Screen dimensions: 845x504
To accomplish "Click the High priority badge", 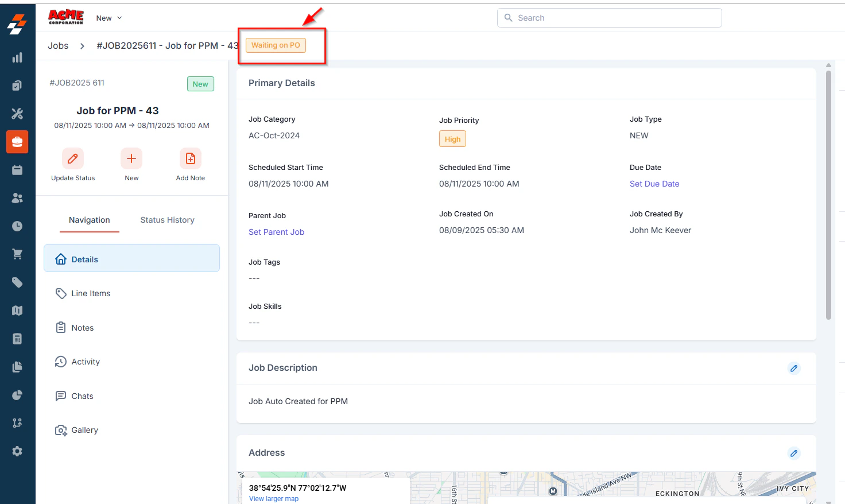I will pos(452,139).
